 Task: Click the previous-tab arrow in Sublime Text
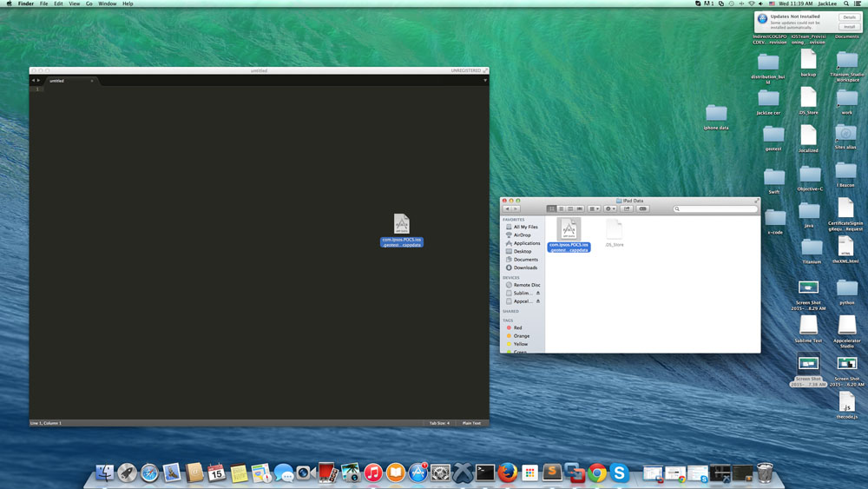click(x=33, y=81)
